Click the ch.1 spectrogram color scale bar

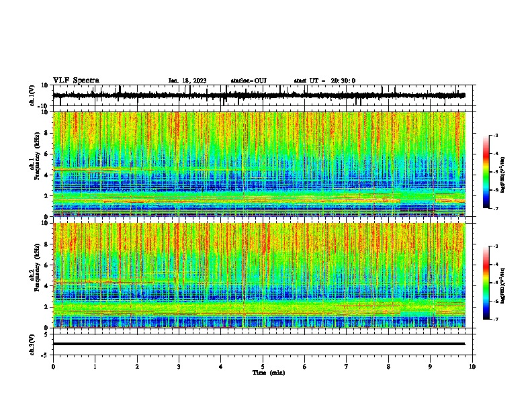(486, 172)
